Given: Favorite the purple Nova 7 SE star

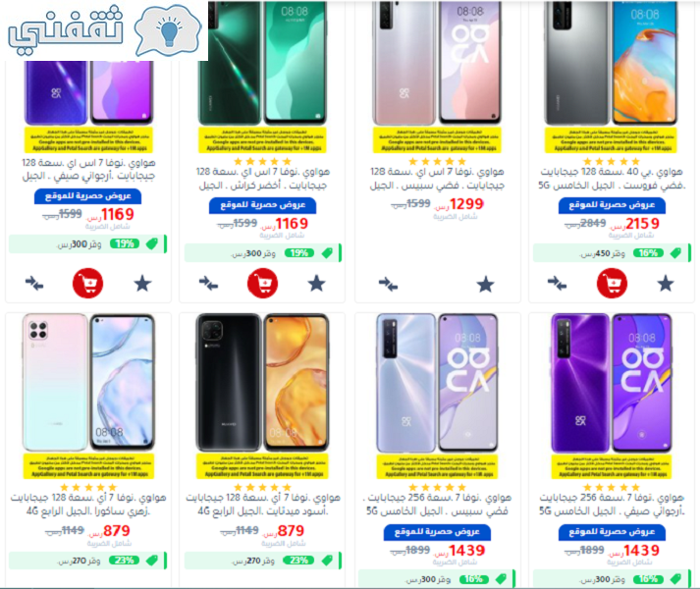Looking at the screenshot, I should (143, 284).
